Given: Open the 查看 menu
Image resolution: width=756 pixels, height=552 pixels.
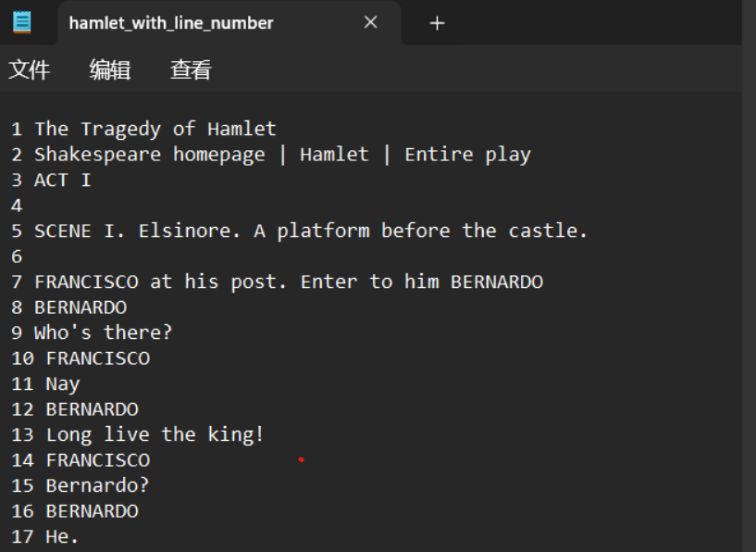Looking at the screenshot, I should tap(191, 70).
